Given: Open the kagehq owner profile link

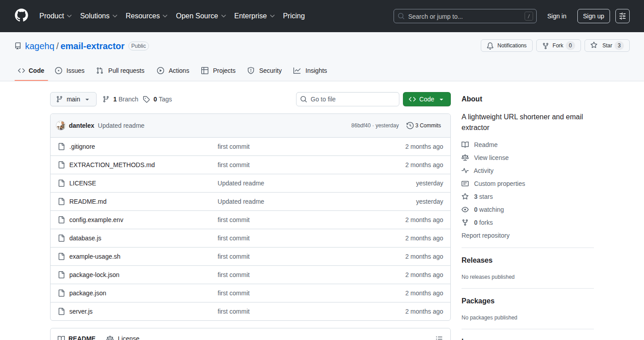Looking at the screenshot, I should pyautogui.click(x=40, y=46).
